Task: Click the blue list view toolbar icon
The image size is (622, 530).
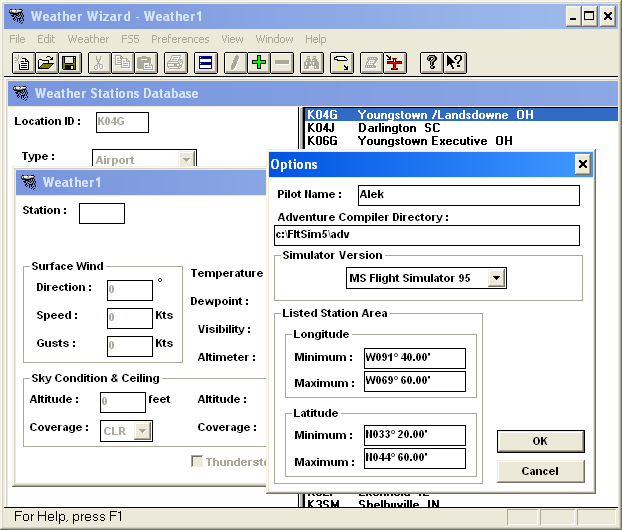Action: coord(205,63)
